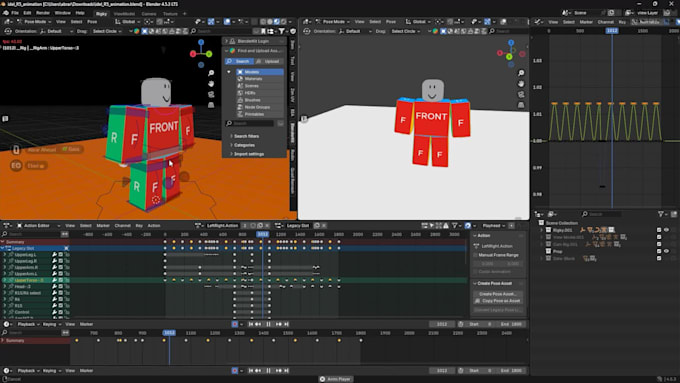Toggle viewport visibility eye for Prop collection
The height and width of the screenshot is (383, 680).
666,251
